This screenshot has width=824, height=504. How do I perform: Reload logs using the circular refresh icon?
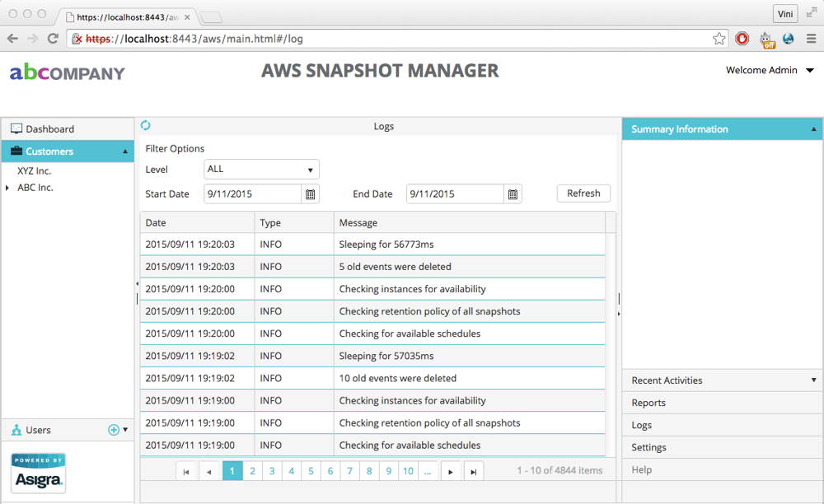[x=146, y=124]
